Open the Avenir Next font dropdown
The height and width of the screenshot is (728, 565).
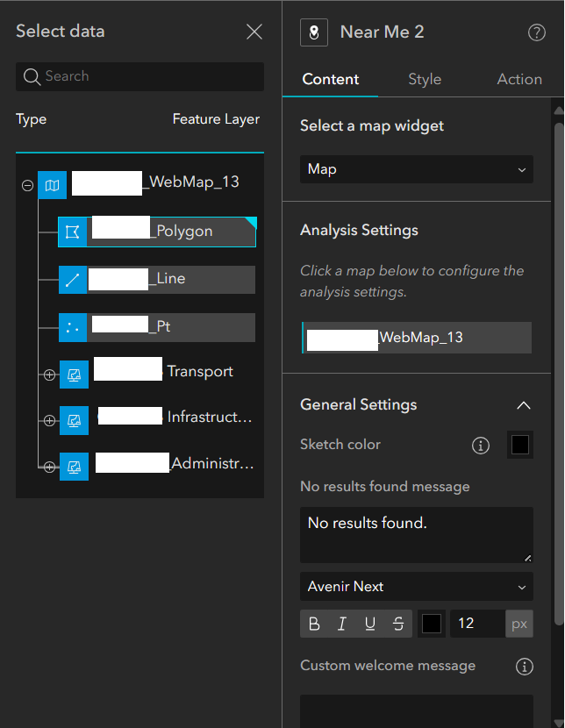pyautogui.click(x=416, y=586)
